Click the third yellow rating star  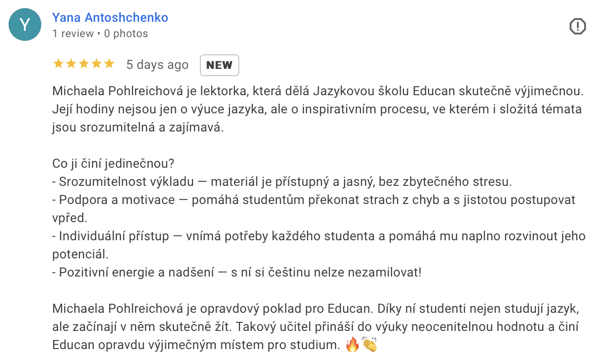(x=84, y=64)
